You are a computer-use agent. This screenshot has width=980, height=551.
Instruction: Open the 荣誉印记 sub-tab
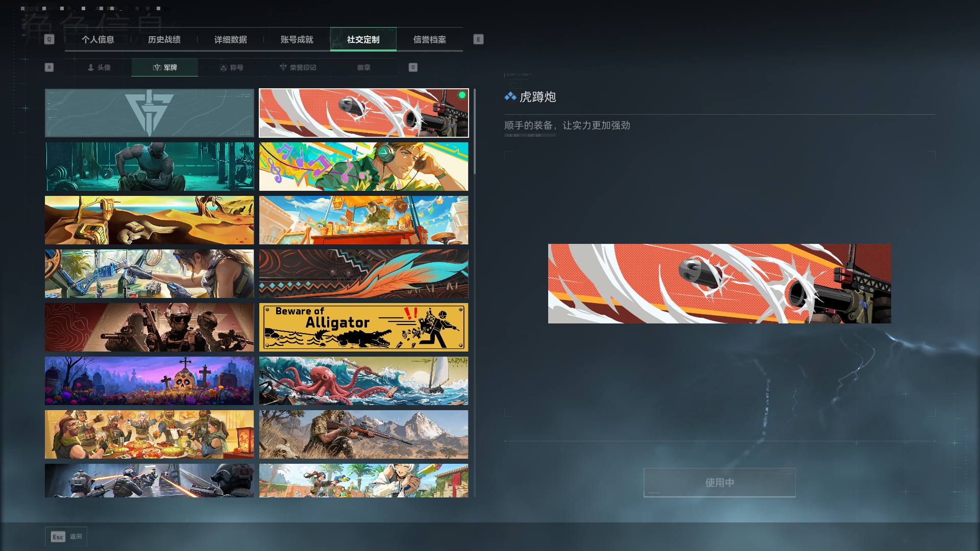tap(298, 67)
